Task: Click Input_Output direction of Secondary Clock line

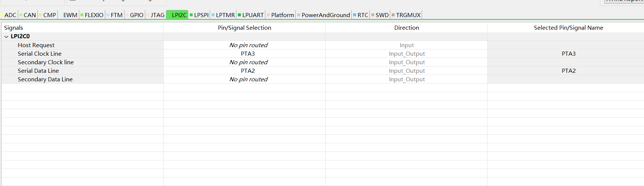Action: pos(406,62)
